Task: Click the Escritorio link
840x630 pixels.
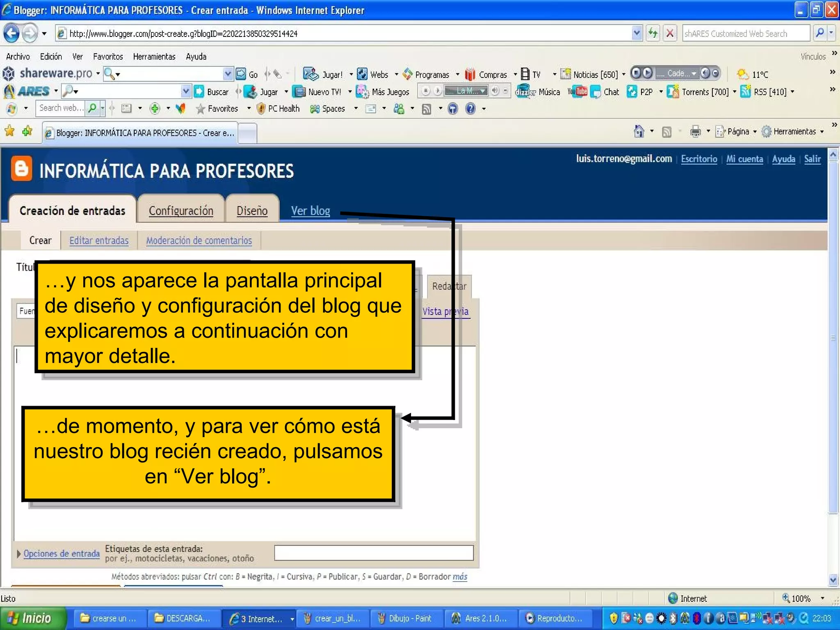Action: (699, 159)
